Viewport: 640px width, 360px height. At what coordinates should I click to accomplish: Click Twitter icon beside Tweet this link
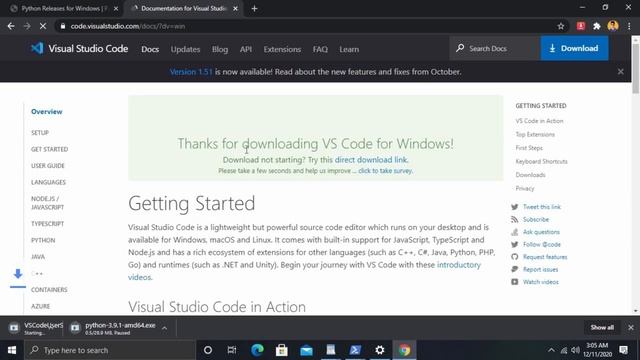point(515,207)
